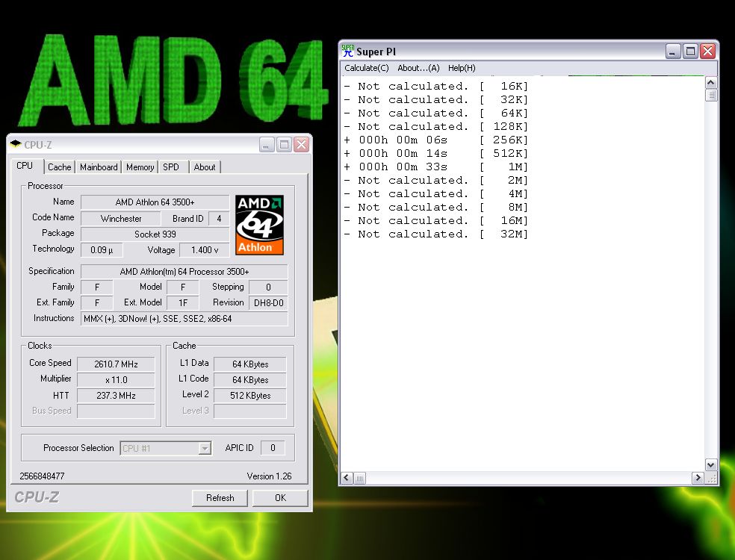The width and height of the screenshot is (735, 560).
Task: Click the Code Name field 'Winchester'
Action: click(121, 218)
